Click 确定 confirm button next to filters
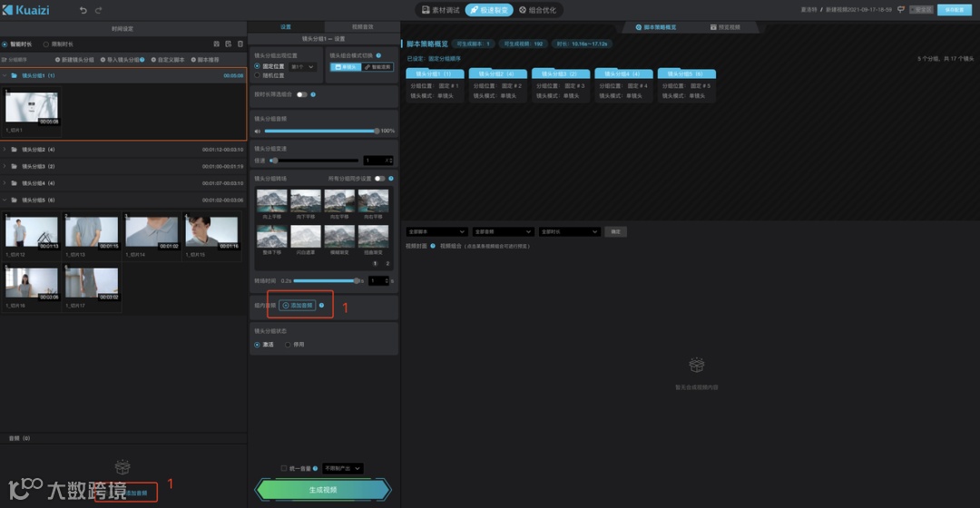Screen dimensions: 980x508 615,232
